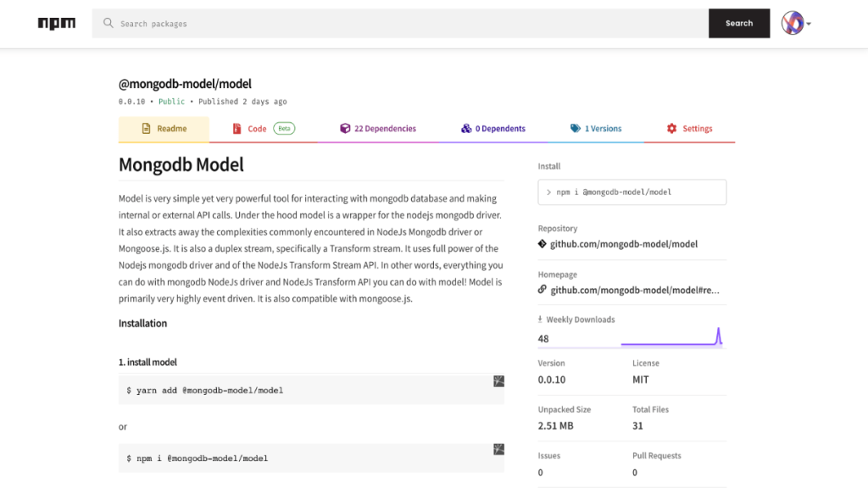This screenshot has height=488, width=868.
Task: Click the weekly downloads arrow icon
Action: pos(541,319)
